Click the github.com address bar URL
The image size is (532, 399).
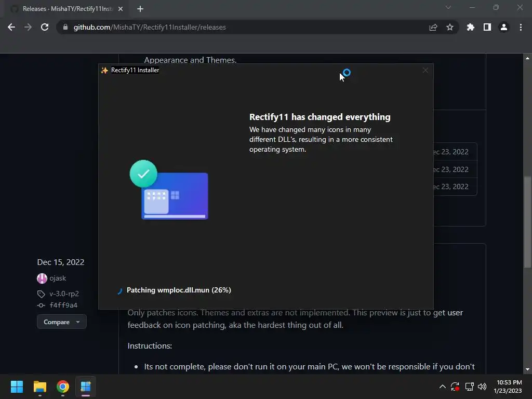(x=150, y=27)
